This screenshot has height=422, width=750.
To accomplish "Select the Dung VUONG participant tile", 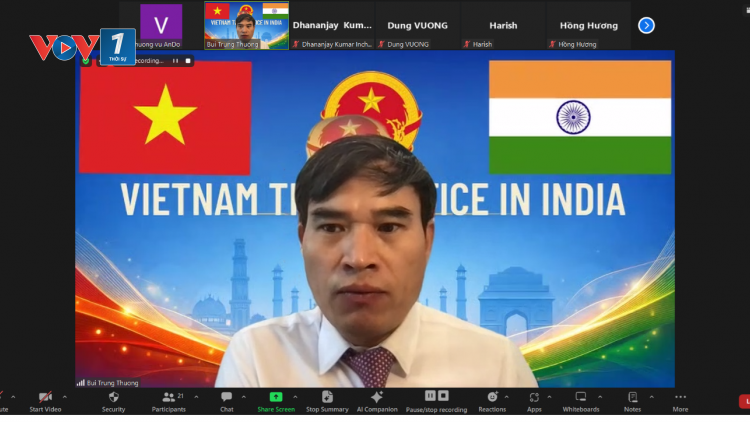I will (x=417, y=25).
